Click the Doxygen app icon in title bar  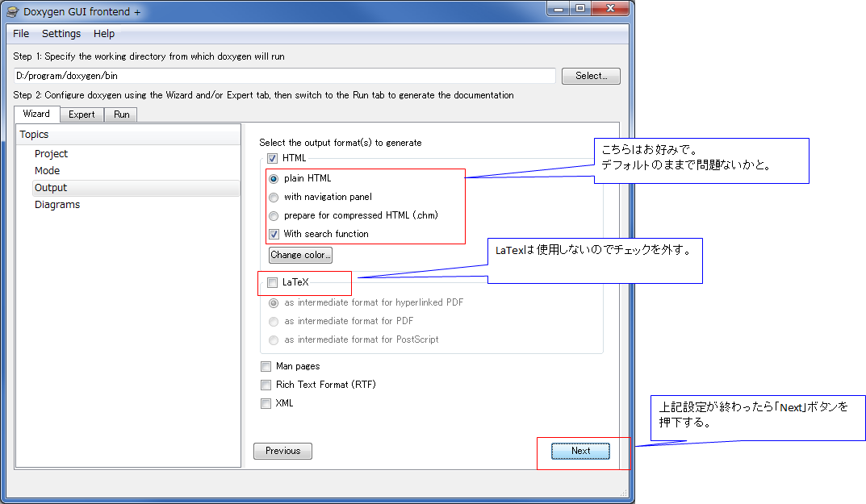pyautogui.click(x=13, y=11)
